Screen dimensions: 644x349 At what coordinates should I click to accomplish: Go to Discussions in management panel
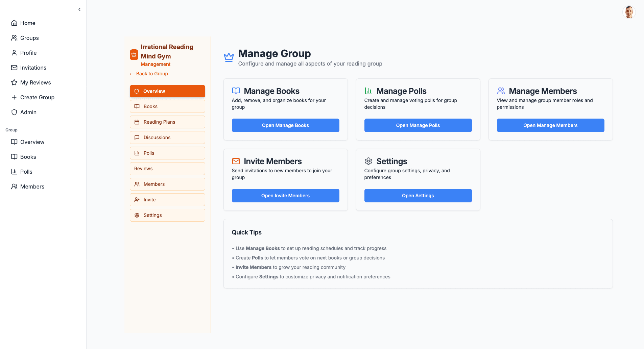pyautogui.click(x=167, y=138)
